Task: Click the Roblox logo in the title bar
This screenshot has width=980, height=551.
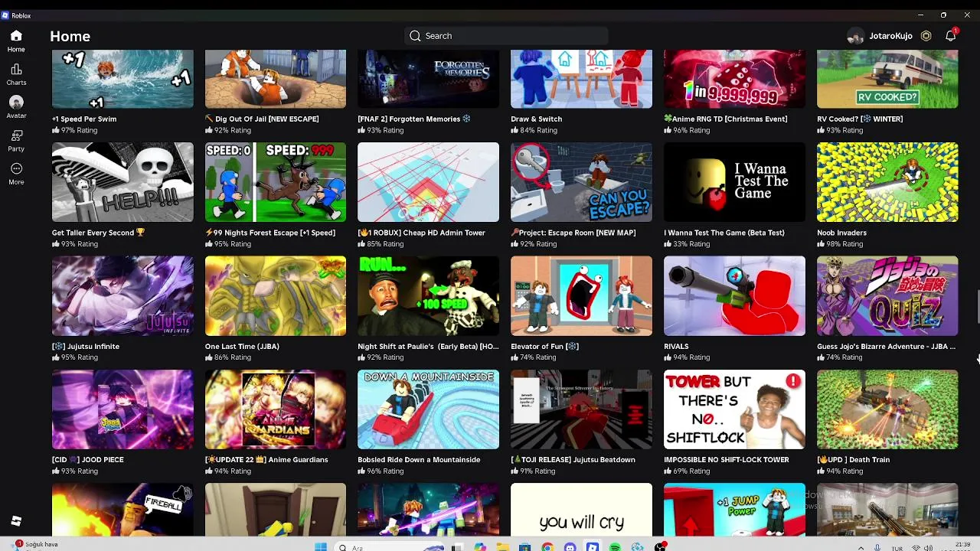Action: coord(6,15)
